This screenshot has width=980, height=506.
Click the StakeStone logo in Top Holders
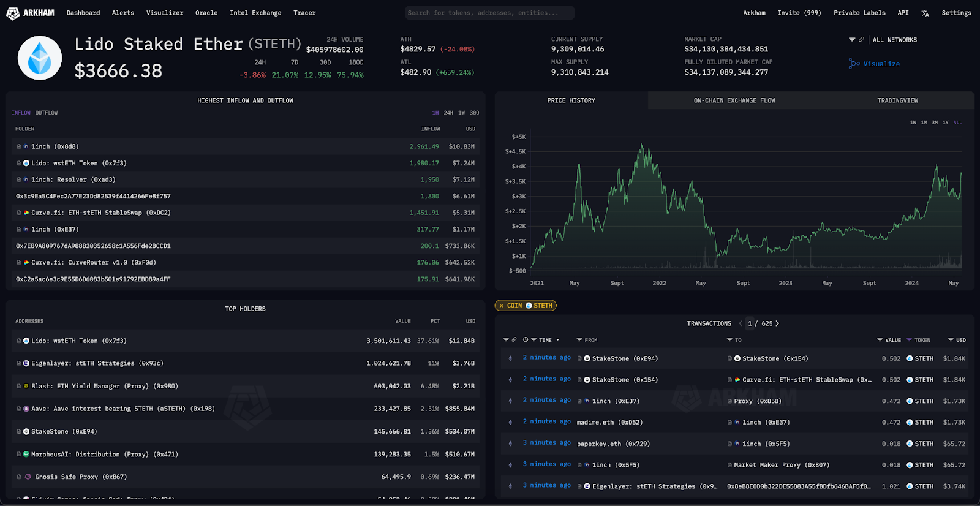point(26,431)
